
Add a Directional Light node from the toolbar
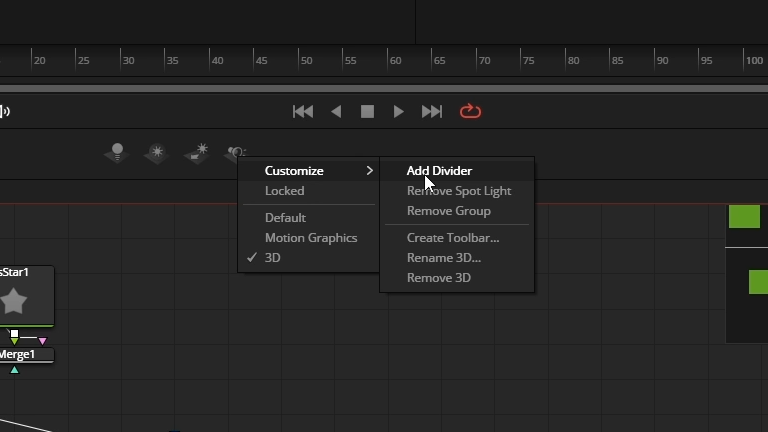[x=196, y=153]
